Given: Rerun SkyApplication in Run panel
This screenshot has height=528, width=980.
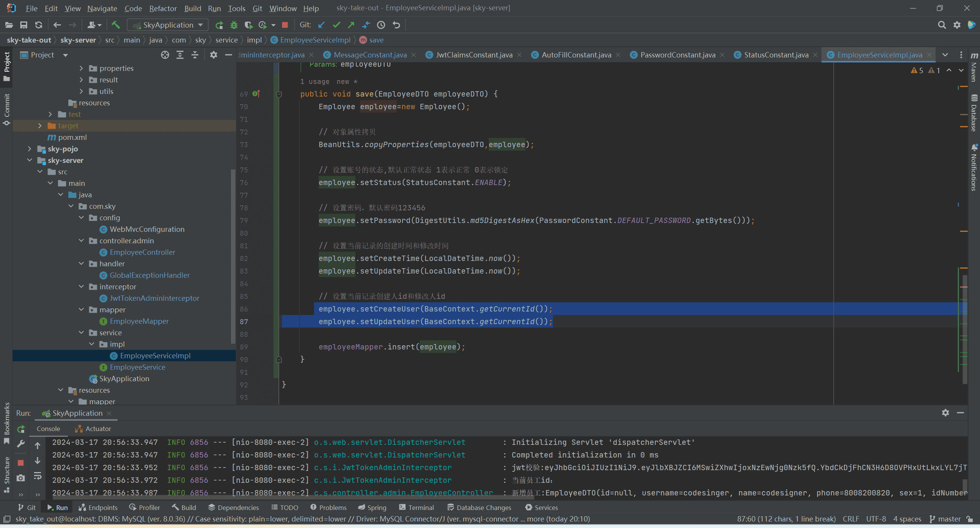Looking at the screenshot, I should coord(21,429).
